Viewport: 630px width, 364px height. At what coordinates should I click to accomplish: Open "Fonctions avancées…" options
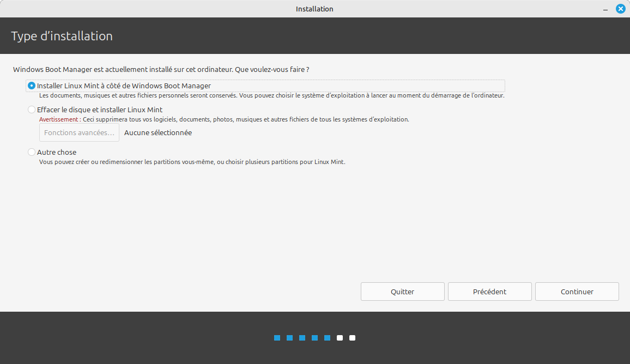[79, 132]
